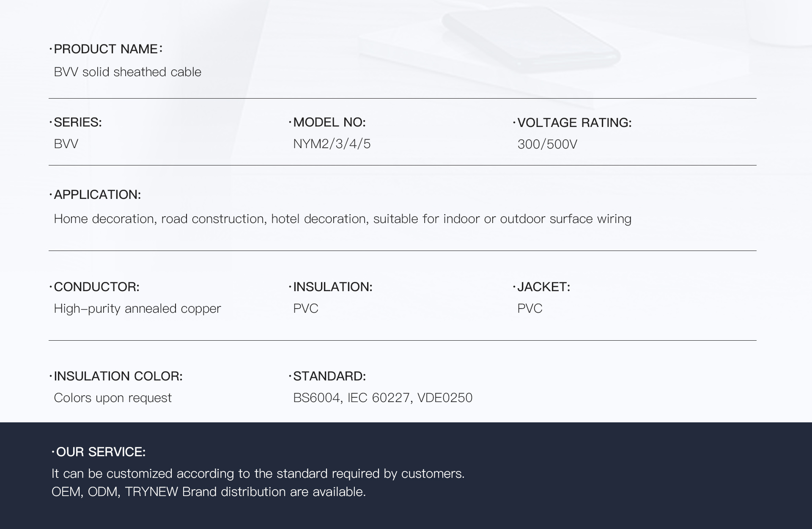Click the APPLICATION heading
Viewport: 812px width, 529px height.
point(95,195)
